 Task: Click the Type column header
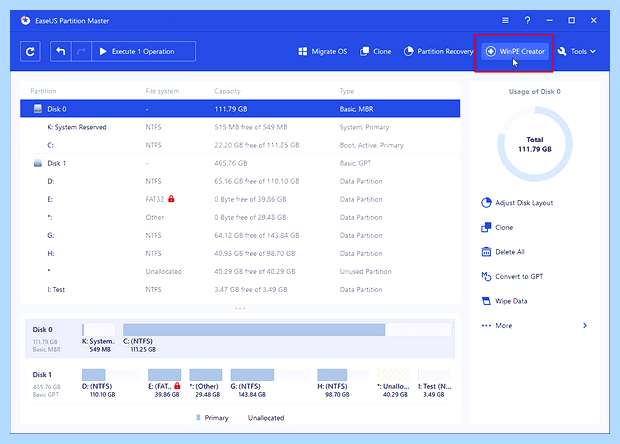347,91
